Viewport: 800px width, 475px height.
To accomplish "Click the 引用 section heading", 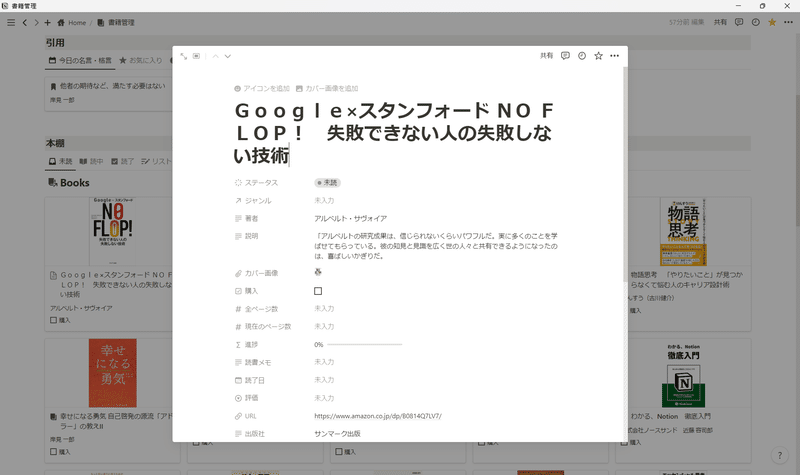I will pyautogui.click(x=55, y=43).
